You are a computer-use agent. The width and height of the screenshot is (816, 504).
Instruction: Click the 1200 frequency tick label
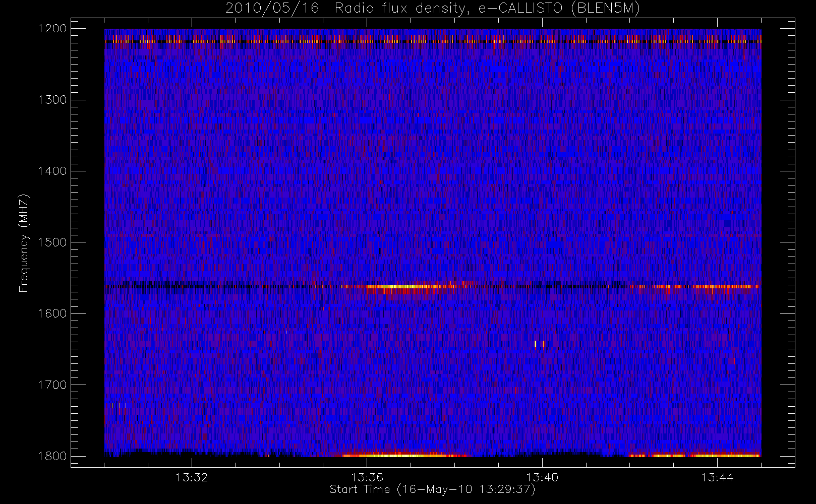pyautogui.click(x=52, y=29)
